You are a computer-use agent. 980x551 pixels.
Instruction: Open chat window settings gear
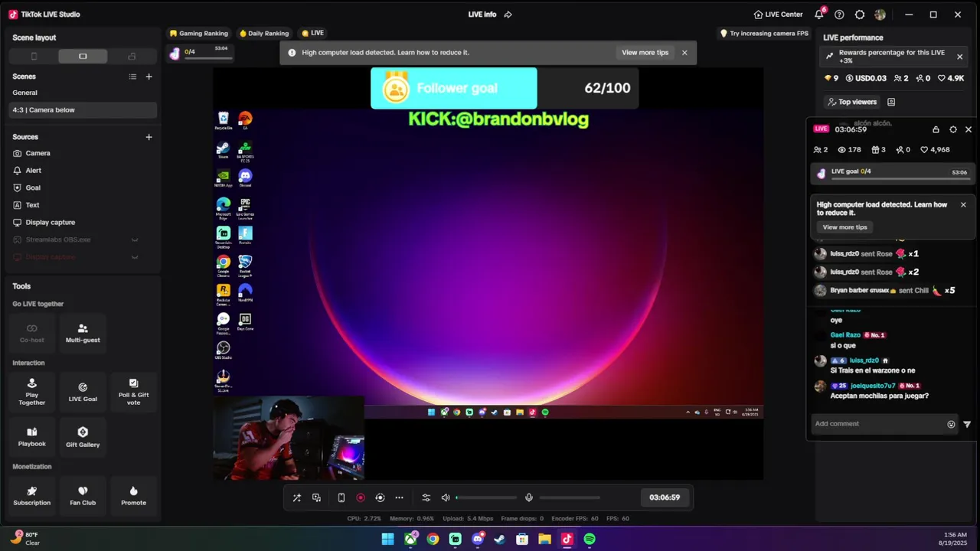pyautogui.click(x=953, y=129)
